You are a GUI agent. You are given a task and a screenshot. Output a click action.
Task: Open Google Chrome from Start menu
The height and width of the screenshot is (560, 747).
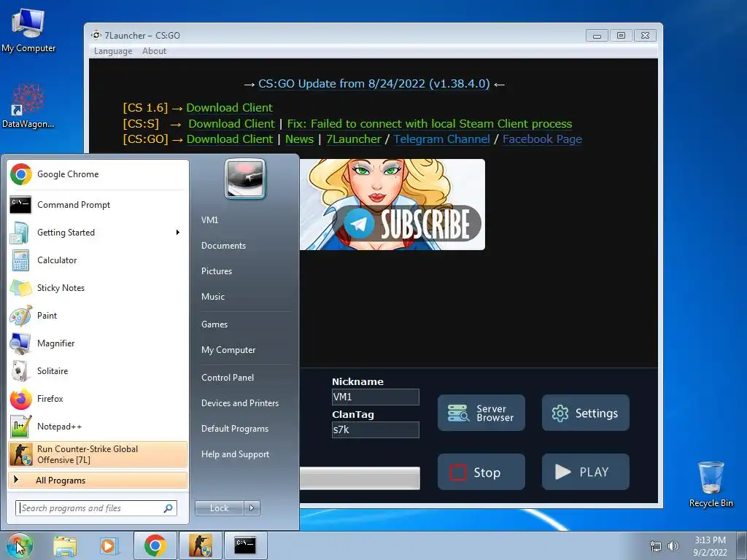coord(98,174)
